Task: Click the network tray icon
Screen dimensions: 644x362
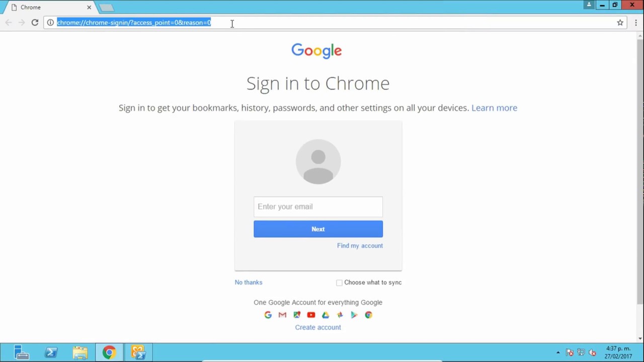Action: pos(581,352)
